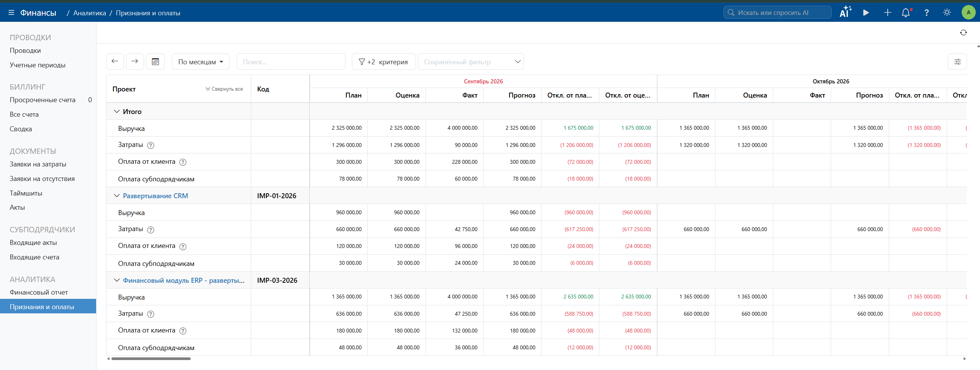Toggle the light/dark theme icon
Screen dimensions: 980x370
point(947,13)
